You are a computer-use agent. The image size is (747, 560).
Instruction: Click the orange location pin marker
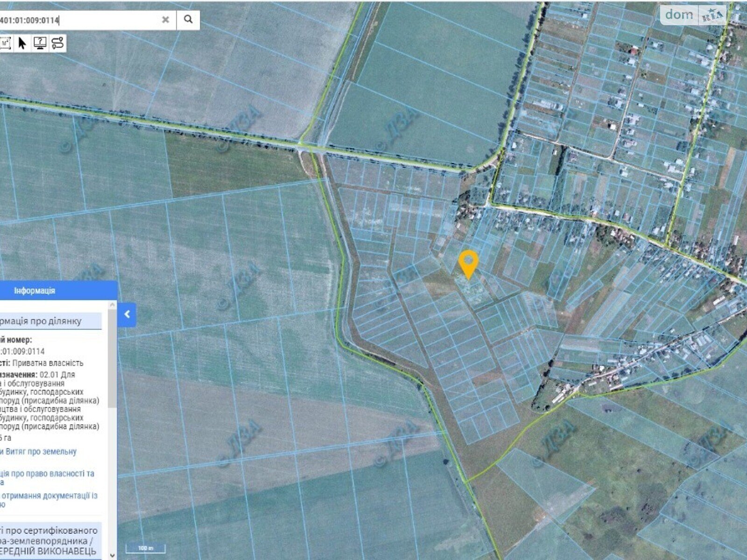click(x=468, y=265)
